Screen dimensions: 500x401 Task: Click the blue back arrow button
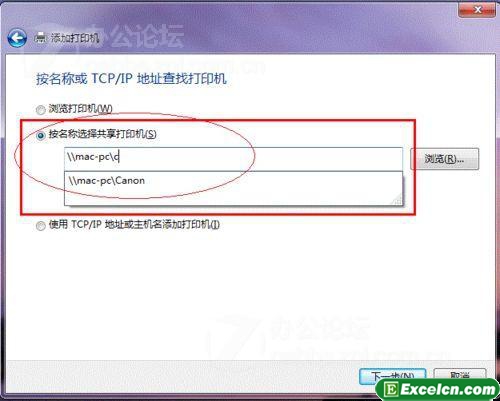click(x=17, y=38)
